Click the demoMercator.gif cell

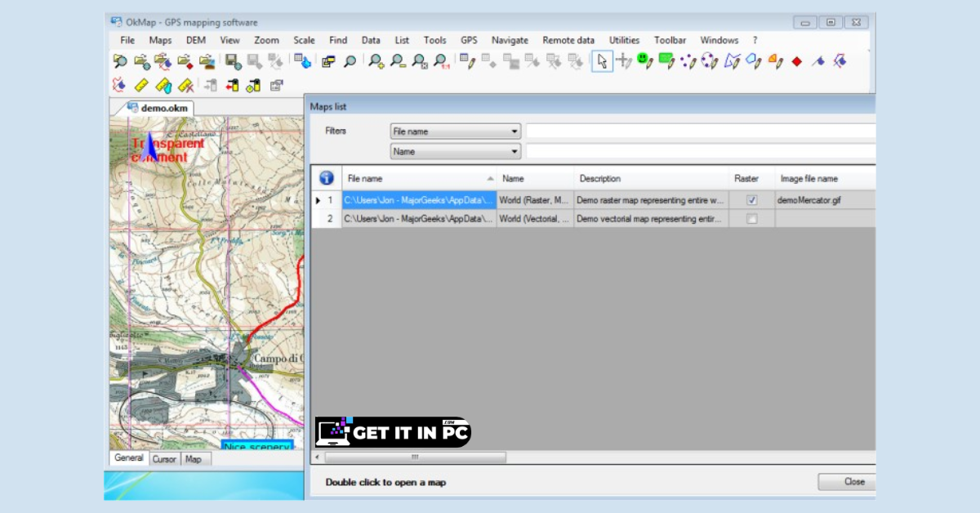click(x=825, y=199)
